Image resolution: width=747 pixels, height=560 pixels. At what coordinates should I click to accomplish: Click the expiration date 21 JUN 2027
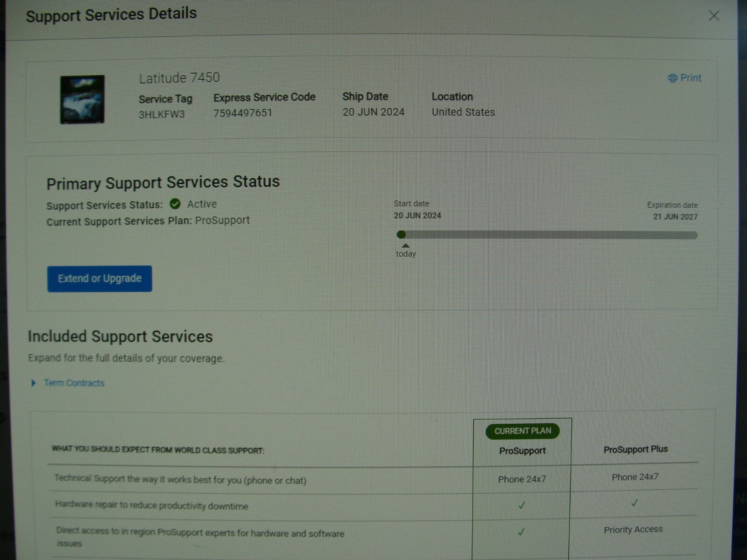[675, 217]
